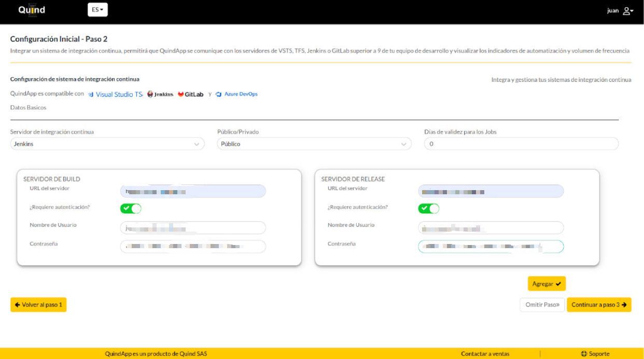Click the Contactar a ventas link

click(x=485, y=354)
